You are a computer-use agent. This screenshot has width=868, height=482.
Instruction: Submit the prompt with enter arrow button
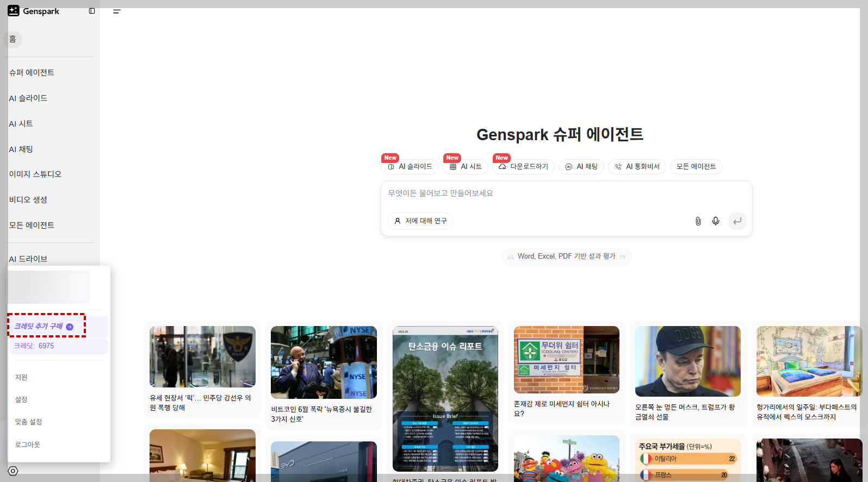point(737,221)
